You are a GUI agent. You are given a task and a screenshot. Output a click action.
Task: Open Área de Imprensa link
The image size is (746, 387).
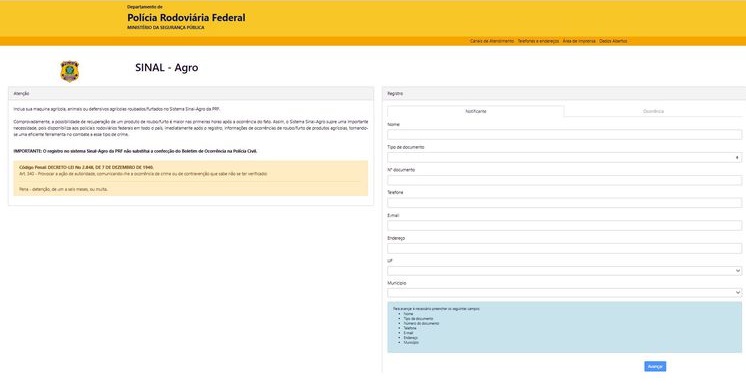[579, 41]
